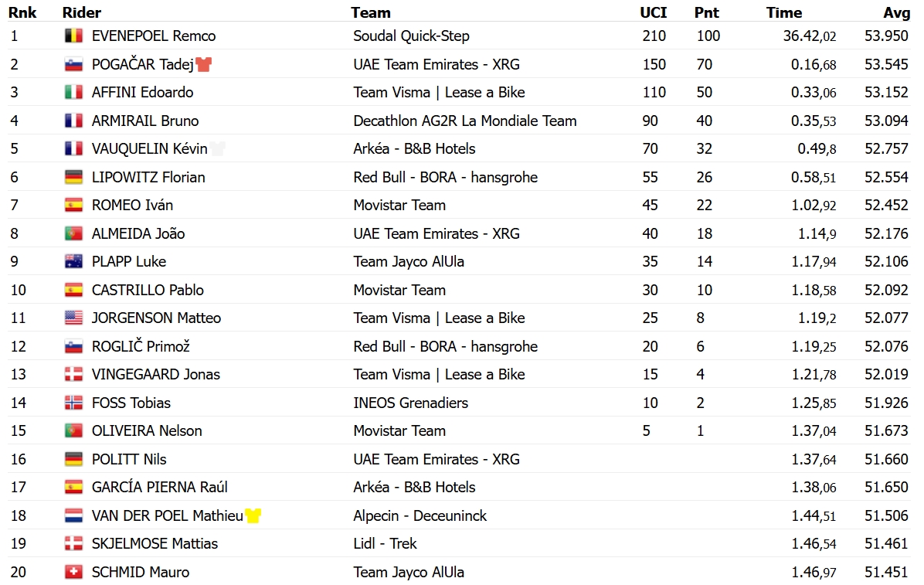The image size is (924, 585).
Task: Select rider ROGLIČ Primož
Action: (x=141, y=346)
